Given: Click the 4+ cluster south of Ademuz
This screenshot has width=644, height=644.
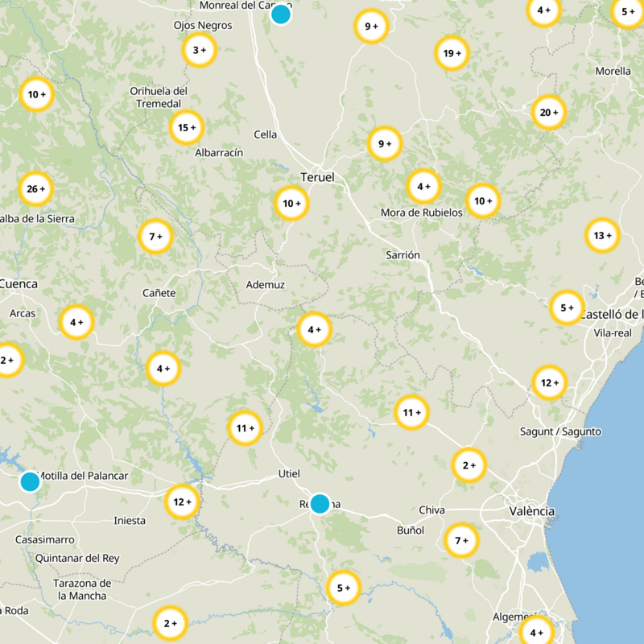Looking at the screenshot, I should 314,330.
